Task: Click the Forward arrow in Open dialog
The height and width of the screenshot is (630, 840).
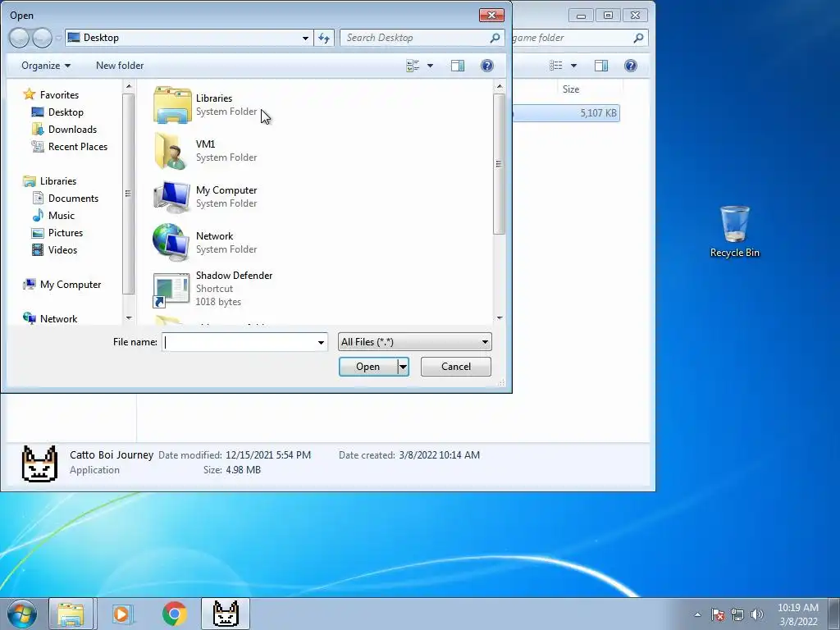Action: click(x=42, y=38)
